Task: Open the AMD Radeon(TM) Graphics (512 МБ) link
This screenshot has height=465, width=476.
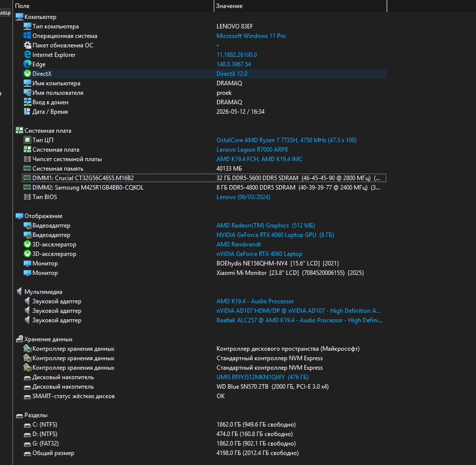Action: pyautogui.click(x=265, y=225)
